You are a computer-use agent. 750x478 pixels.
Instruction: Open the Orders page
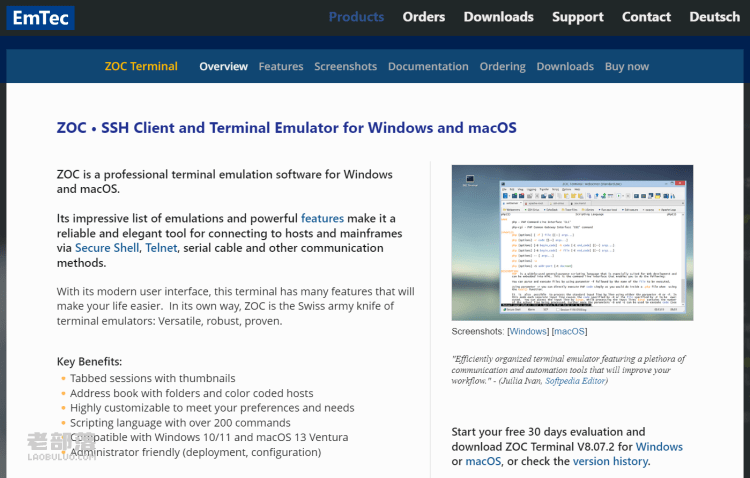click(x=424, y=17)
